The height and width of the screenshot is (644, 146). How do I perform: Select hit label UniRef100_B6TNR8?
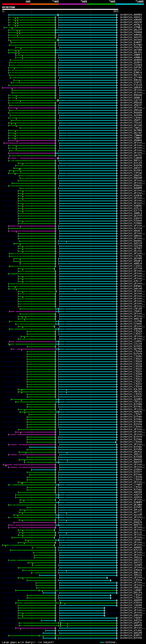pos(131,130)
